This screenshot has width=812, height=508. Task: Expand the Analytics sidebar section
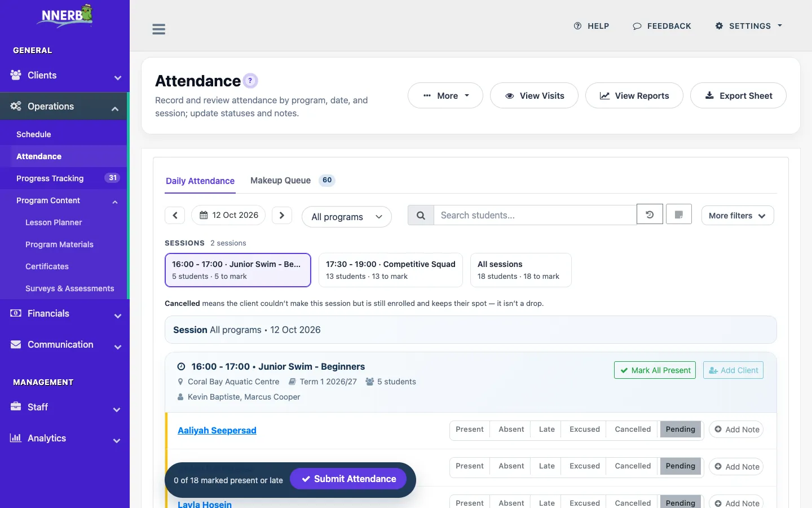(x=65, y=439)
